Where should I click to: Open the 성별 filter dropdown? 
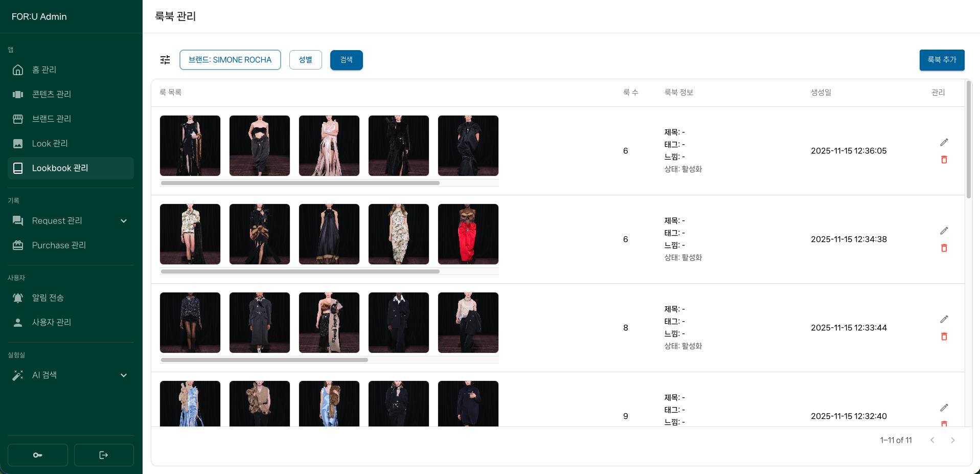point(305,60)
